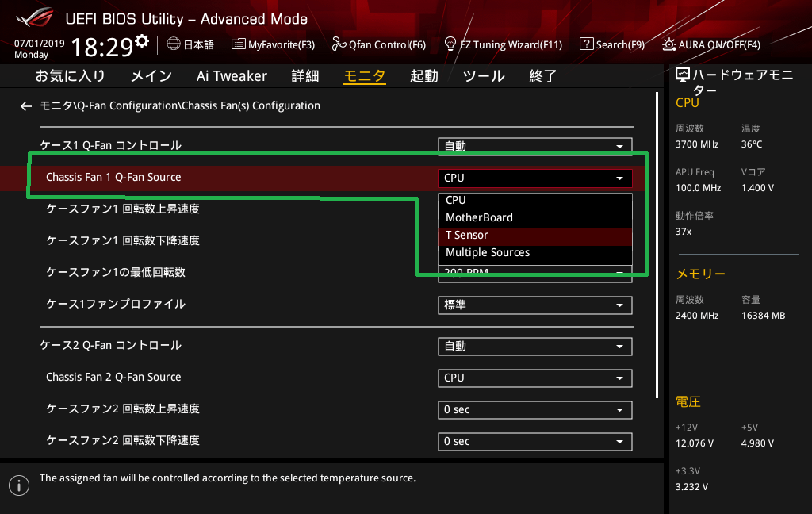
Task: Click +12V reading 12.076 V
Action: point(695,443)
